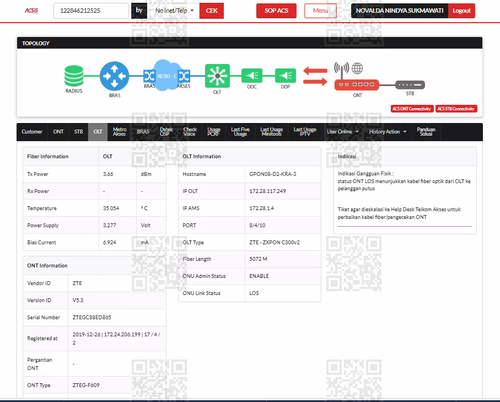Image resolution: width=500 pixels, height=402 pixels.
Task: Open the Last Usage IPTV tab
Action: point(305,132)
